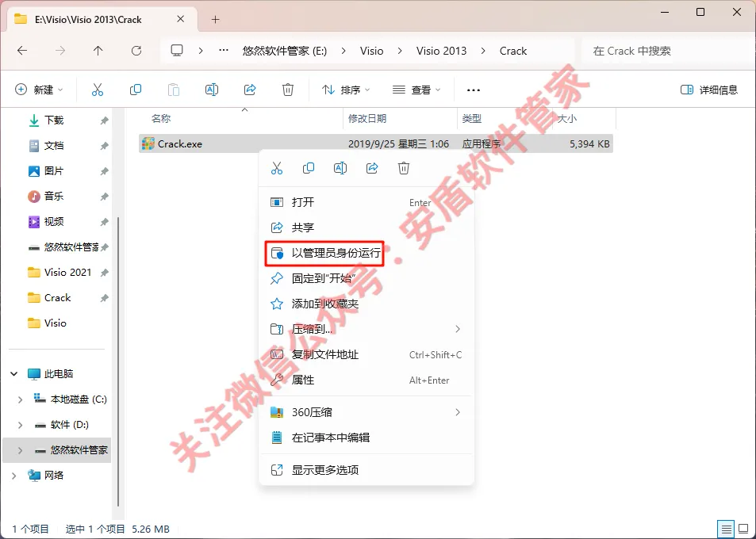Refresh the current folder
Viewport: 756px width, 539px height.
(136, 51)
